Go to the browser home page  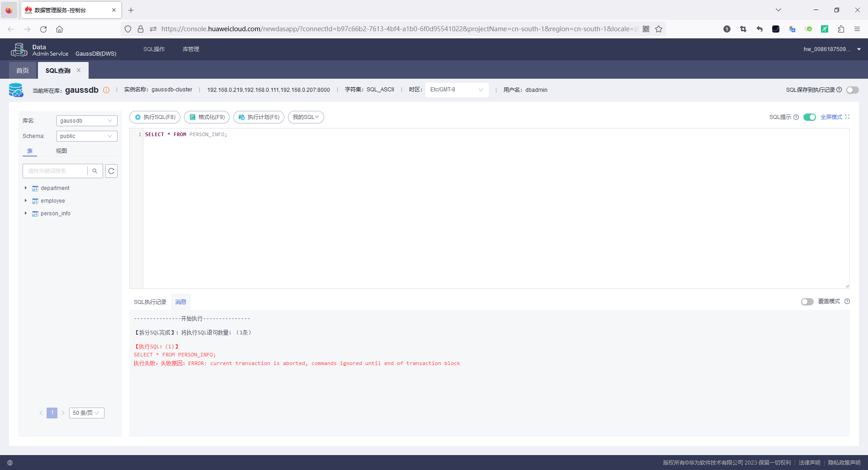[59, 29]
